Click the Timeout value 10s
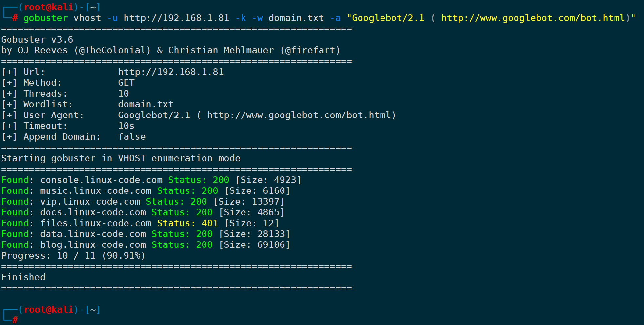The width and height of the screenshot is (644, 325). tap(126, 126)
